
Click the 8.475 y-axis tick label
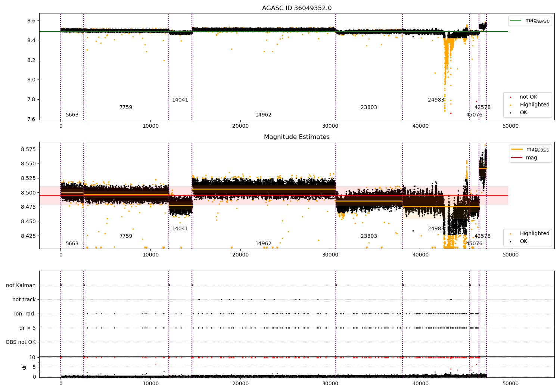[28, 207]
